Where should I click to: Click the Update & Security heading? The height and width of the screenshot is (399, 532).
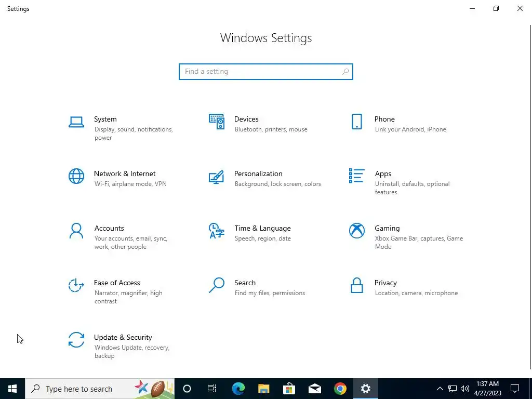point(123,338)
